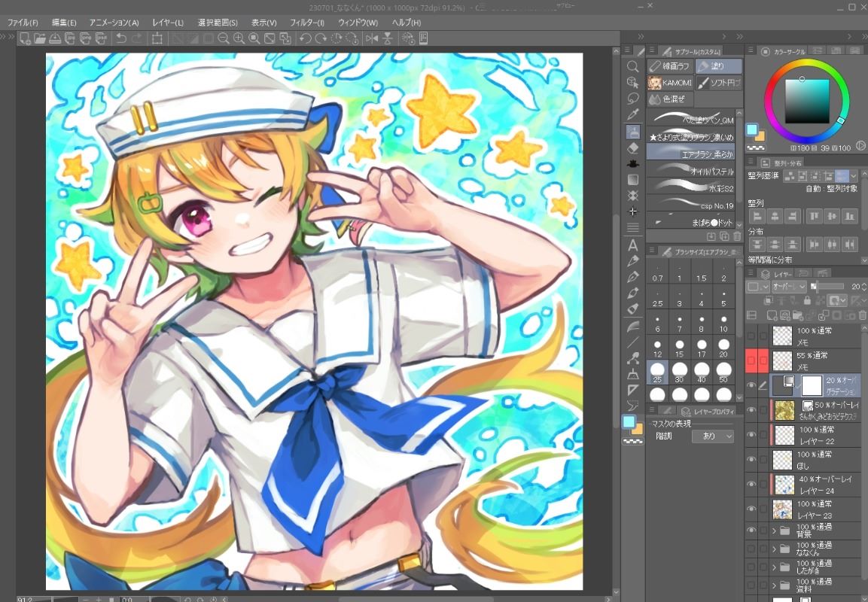Select the Eraser tool in the toolbar
This screenshot has height=602, width=868.
tap(633, 148)
